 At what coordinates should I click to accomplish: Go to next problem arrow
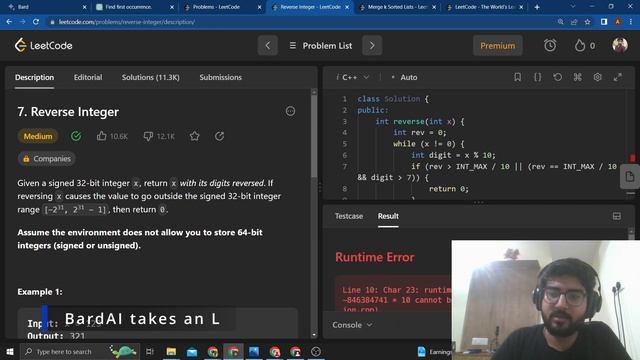[x=372, y=45]
